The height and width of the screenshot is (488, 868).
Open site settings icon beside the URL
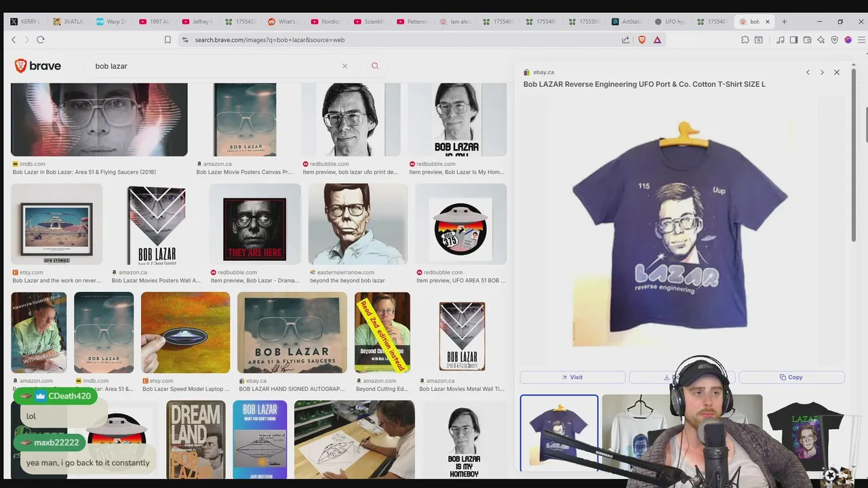(185, 40)
